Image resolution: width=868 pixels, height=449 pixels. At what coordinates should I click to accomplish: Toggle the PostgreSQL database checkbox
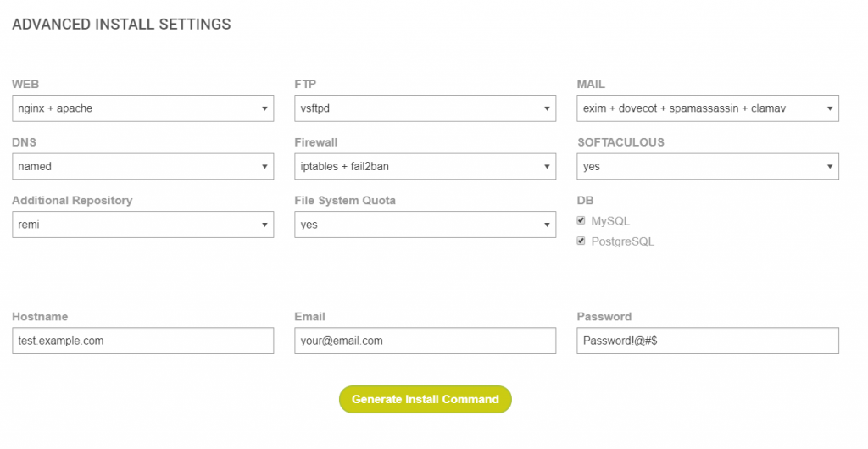tap(581, 241)
